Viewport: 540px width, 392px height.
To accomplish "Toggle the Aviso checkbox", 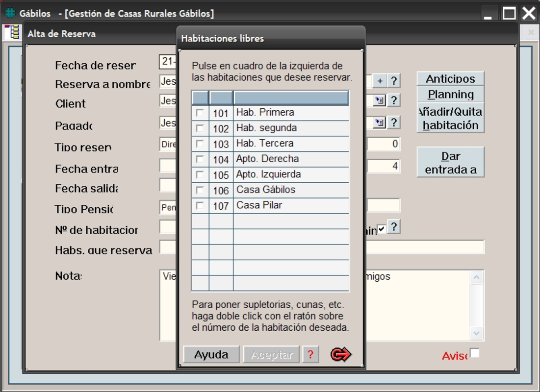I will (x=475, y=353).
